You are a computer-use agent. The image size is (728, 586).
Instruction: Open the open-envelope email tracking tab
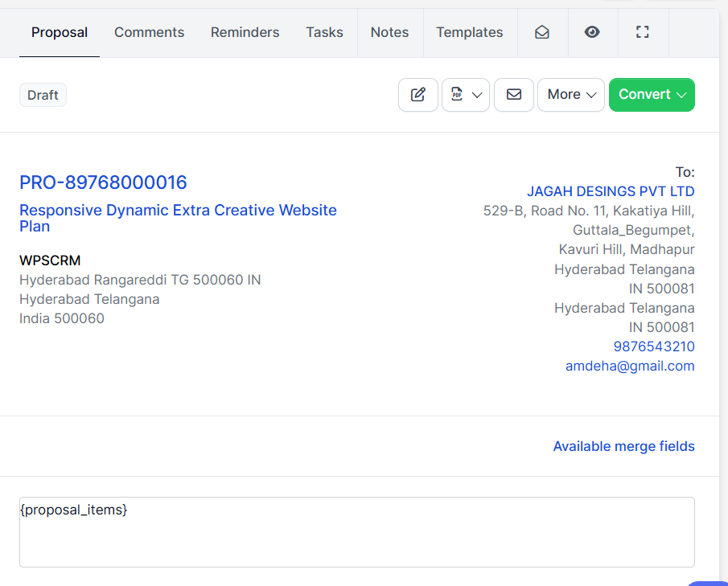[542, 32]
